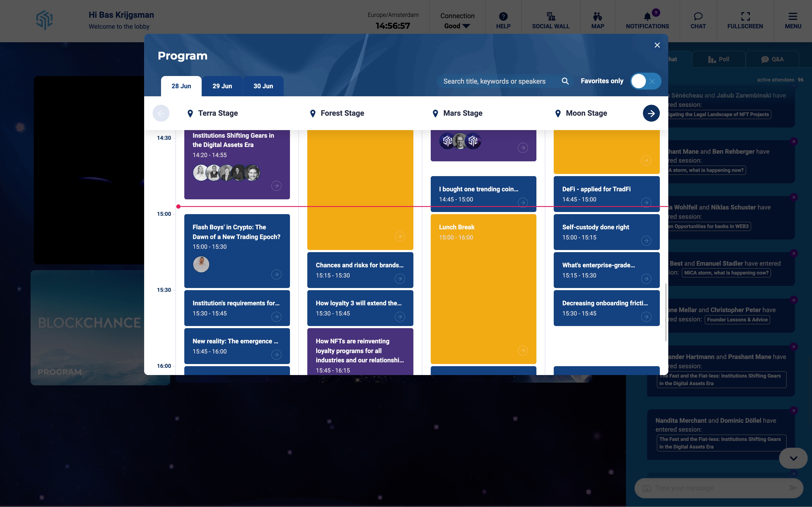Viewport: 812px width, 507px height.
Task: Open the hamburger Menu
Action: 793,20
